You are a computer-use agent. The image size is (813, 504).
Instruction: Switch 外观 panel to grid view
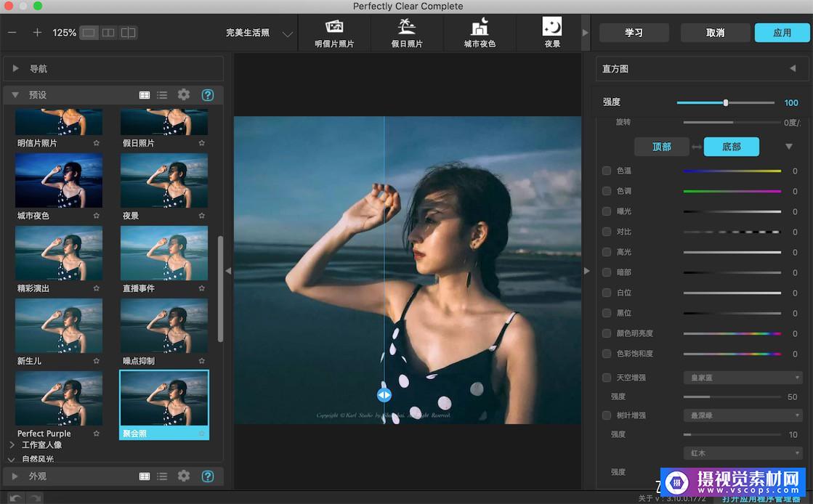[145, 476]
